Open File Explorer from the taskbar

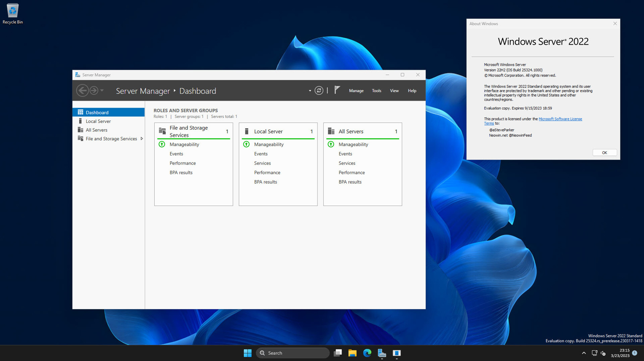(x=352, y=353)
